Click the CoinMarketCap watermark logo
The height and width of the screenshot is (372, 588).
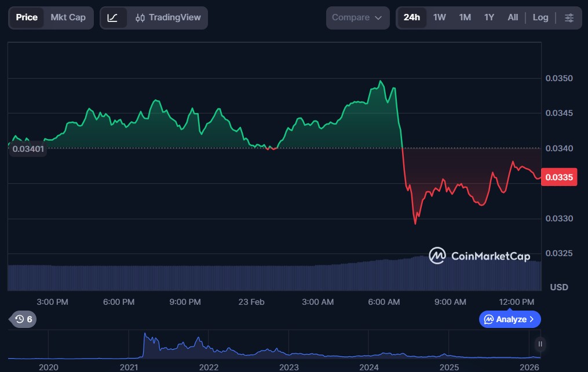tap(479, 256)
